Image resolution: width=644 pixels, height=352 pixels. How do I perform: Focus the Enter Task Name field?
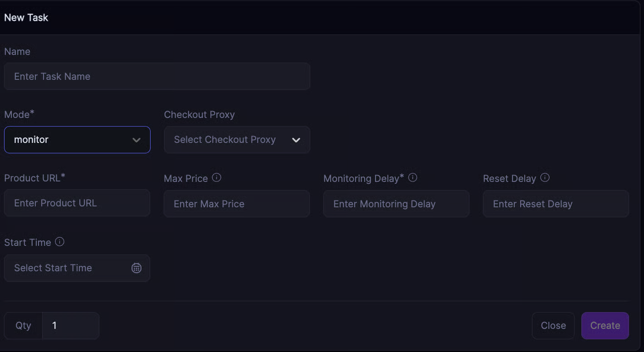157,76
